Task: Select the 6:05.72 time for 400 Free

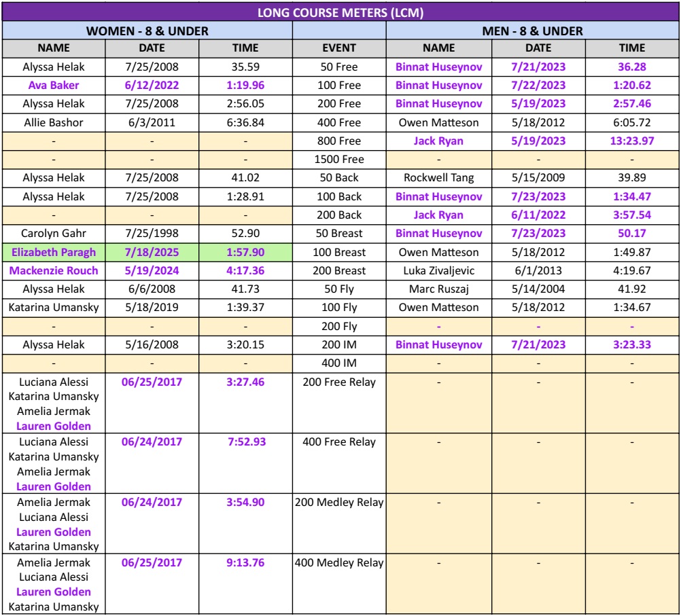Action: tap(631, 123)
